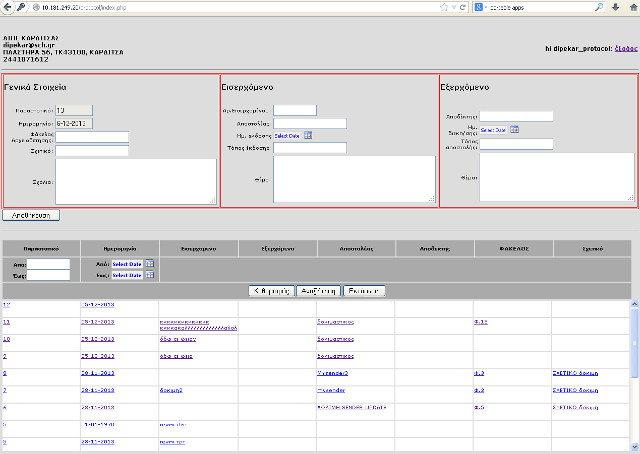The height and width of the screenshot is (454, 640).
Task: Click the Αποστολέας input in Εισερχόμενο
Action: 310,123
